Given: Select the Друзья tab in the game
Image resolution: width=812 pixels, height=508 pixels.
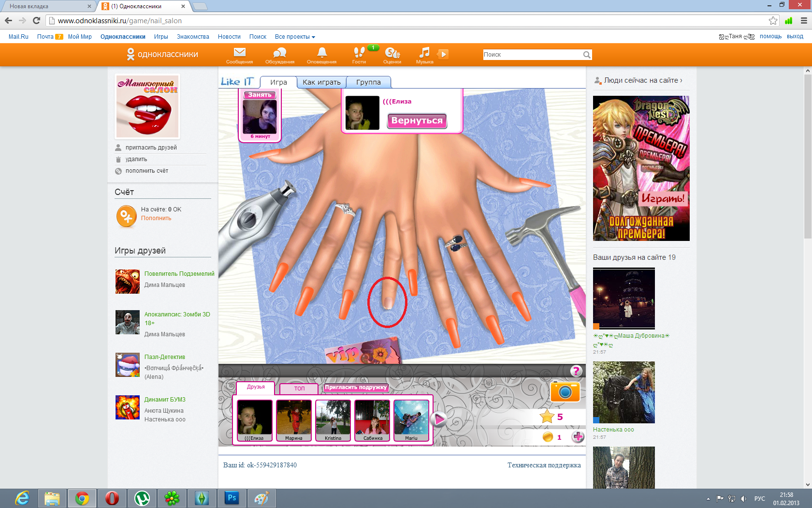Looking at the screenshot, I should click(x=256, y=388).
